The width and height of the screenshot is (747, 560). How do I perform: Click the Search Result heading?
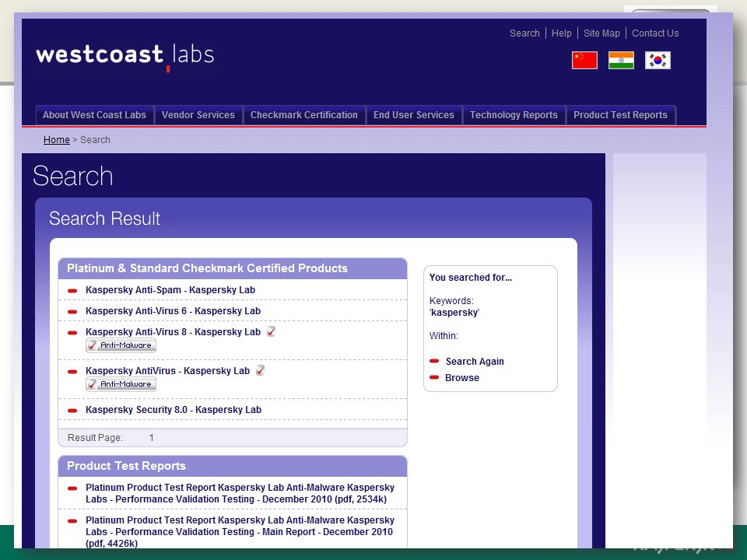[x=105, y=219]
